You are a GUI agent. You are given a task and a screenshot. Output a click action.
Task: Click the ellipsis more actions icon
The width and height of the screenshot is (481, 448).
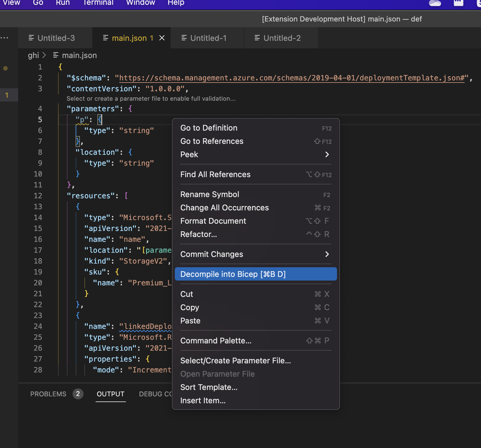tap(5, 38)
